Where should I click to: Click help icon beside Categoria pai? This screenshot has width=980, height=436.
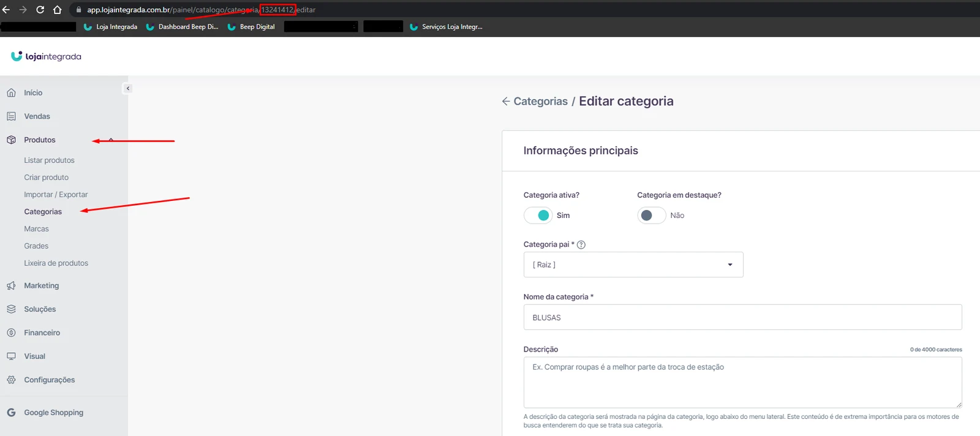581,245
